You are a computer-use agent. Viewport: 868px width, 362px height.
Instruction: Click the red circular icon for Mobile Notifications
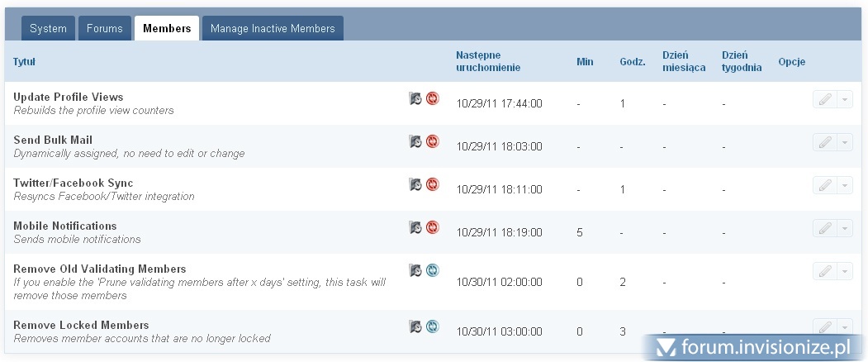coord(433,227)
